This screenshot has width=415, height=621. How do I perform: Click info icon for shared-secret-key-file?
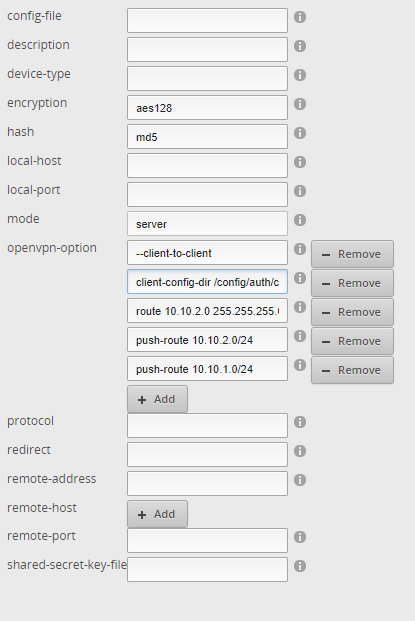(x=300, y=566)
